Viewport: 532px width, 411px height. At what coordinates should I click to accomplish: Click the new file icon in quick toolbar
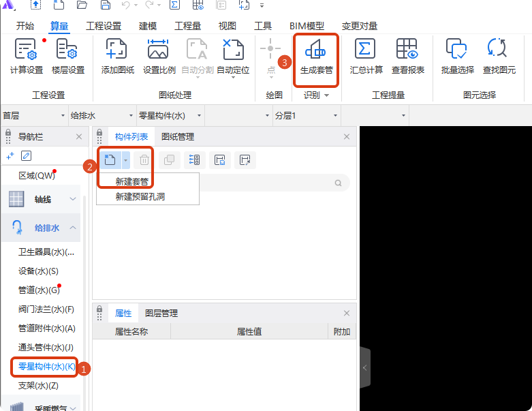(59, 5)
